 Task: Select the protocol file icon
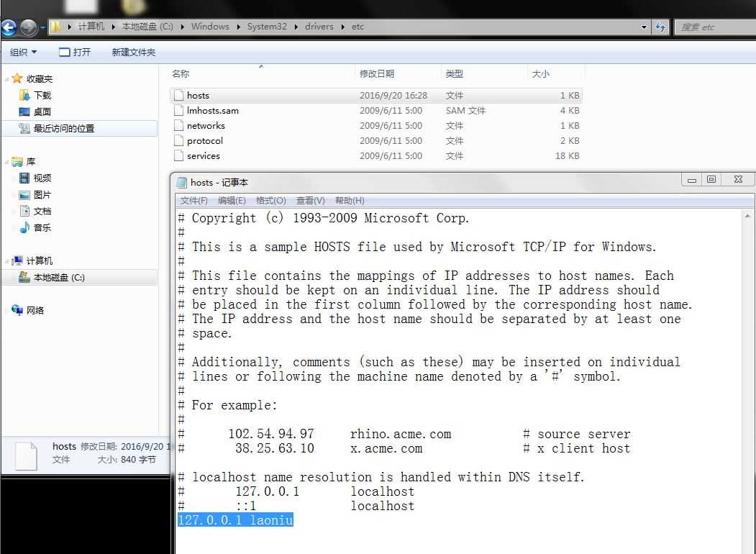(179, 140)
